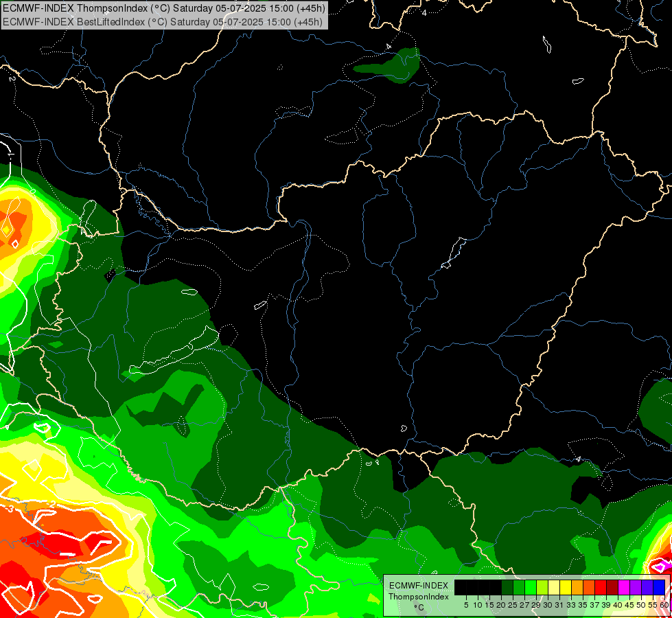Screen dimensions: 672x618
Task: Click legend scale value 15
Action: point(490,605)
